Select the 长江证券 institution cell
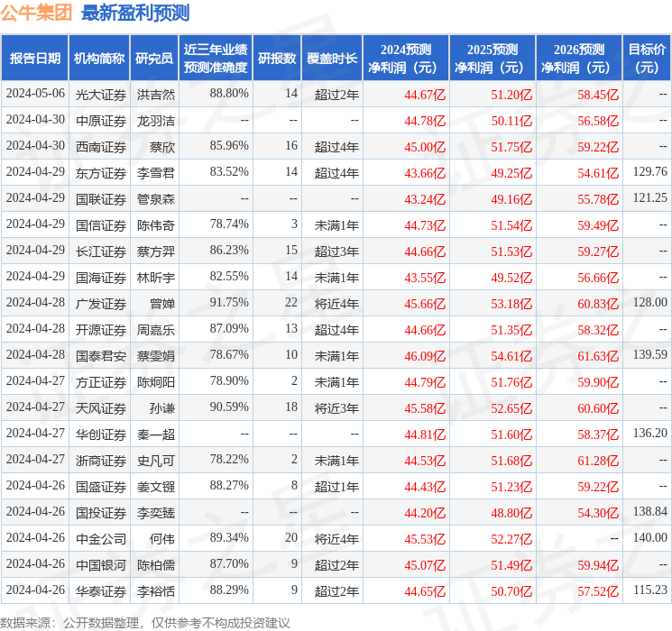This screenshot has height=631, width=672. click(x=101, y=251)
